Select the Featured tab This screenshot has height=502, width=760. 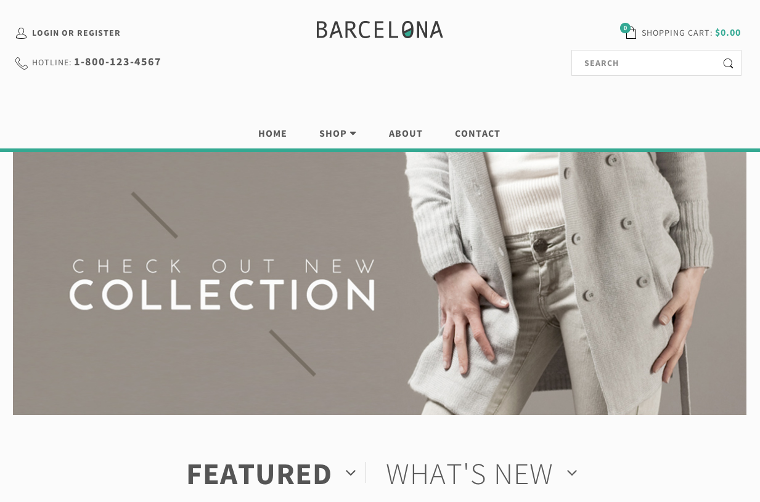tap(259, 474)
